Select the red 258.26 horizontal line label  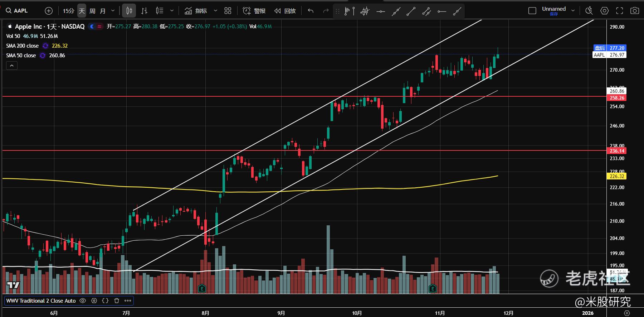[617, 98]
